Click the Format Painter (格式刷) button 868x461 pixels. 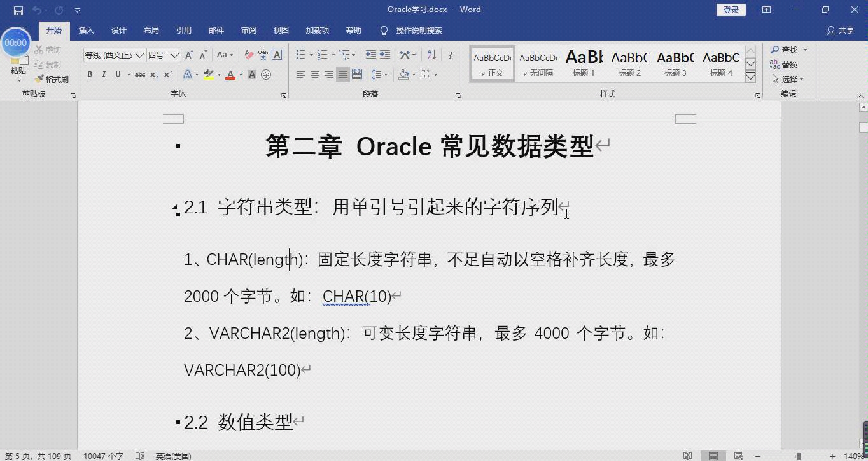52,80
